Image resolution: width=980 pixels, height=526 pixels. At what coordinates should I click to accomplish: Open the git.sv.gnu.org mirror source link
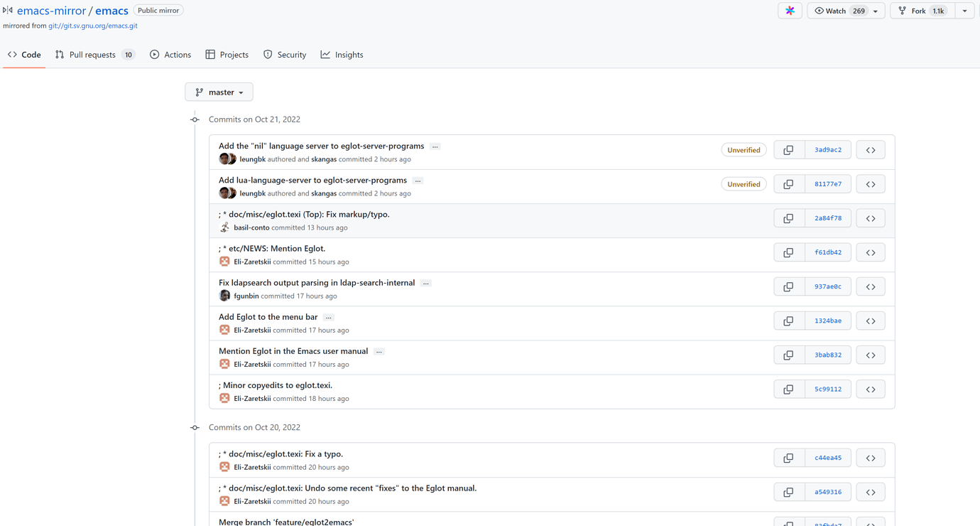[x=93, y=26]
